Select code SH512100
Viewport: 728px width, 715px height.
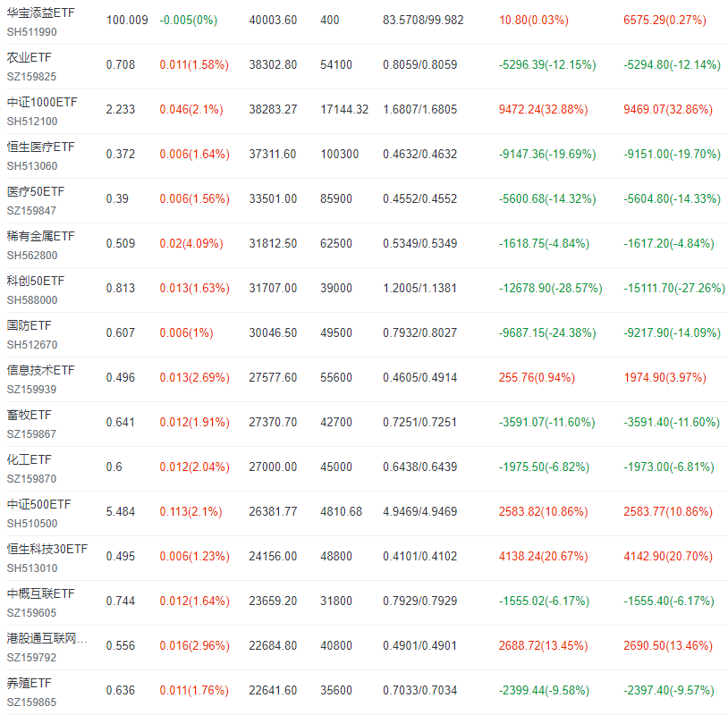pos(32,121)
